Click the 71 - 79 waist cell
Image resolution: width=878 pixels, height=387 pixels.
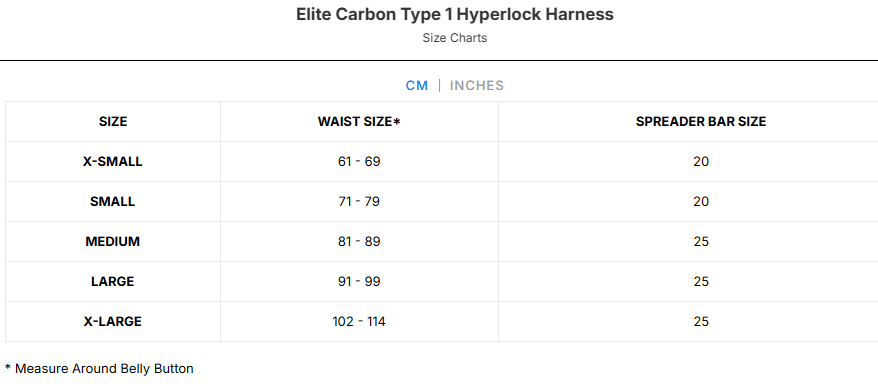(x=359, y=202)
